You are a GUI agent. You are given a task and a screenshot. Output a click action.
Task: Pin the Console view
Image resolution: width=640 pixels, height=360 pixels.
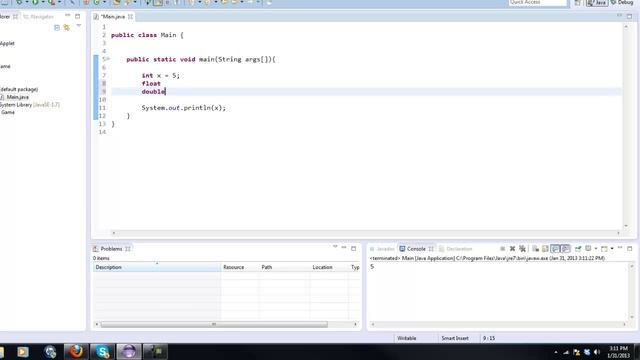578,249
